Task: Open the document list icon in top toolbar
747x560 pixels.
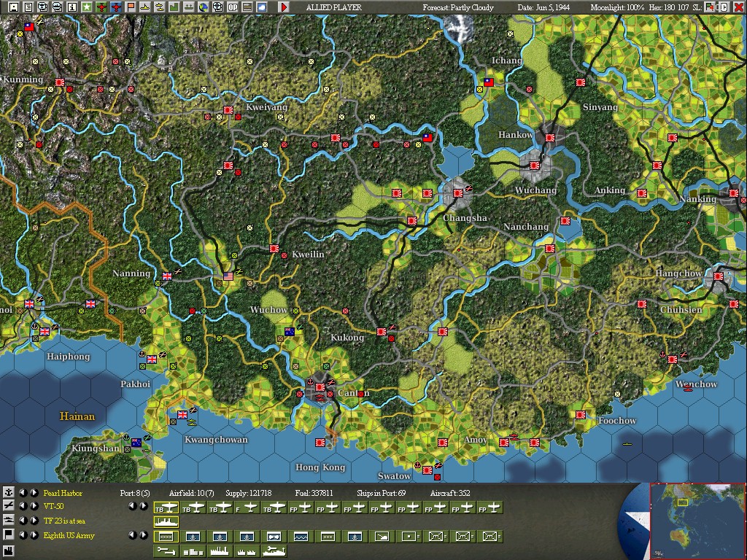Action: click(x=28, y=7)
